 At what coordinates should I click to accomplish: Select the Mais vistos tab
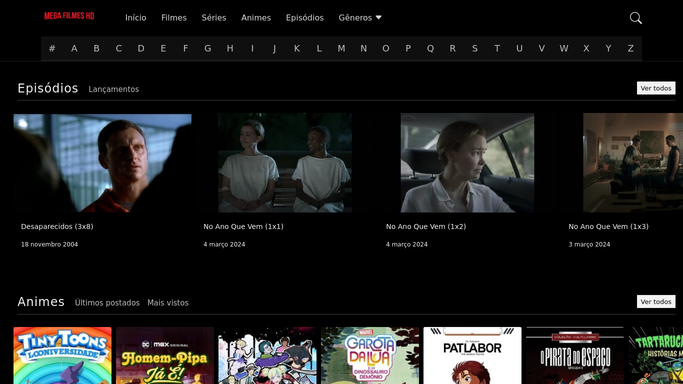pos(168,303)
